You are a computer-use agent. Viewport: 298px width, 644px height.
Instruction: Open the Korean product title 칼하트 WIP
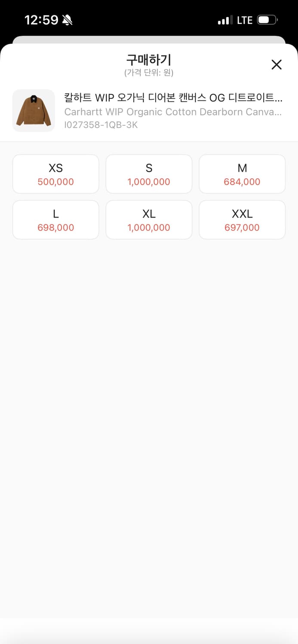click(x=173, y=98)
